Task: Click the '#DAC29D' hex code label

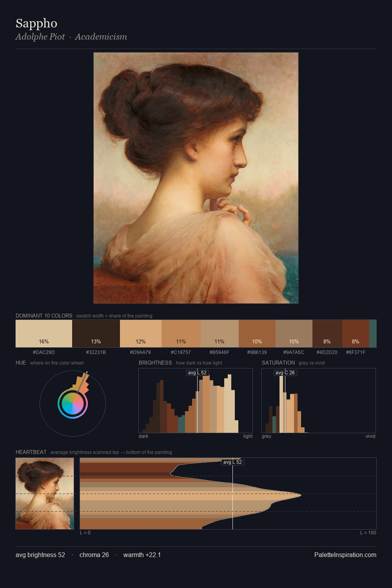Action: (x=44, y=352)
